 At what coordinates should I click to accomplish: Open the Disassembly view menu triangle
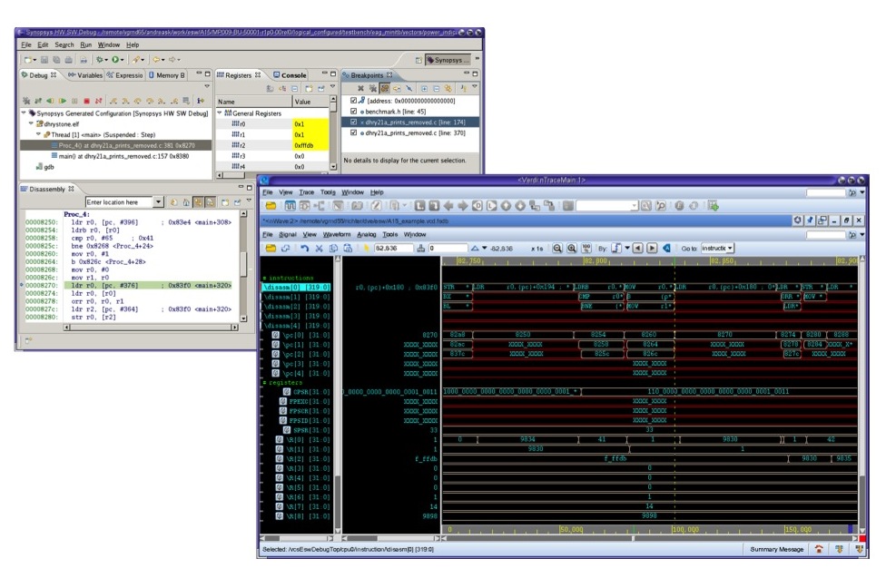249,201
